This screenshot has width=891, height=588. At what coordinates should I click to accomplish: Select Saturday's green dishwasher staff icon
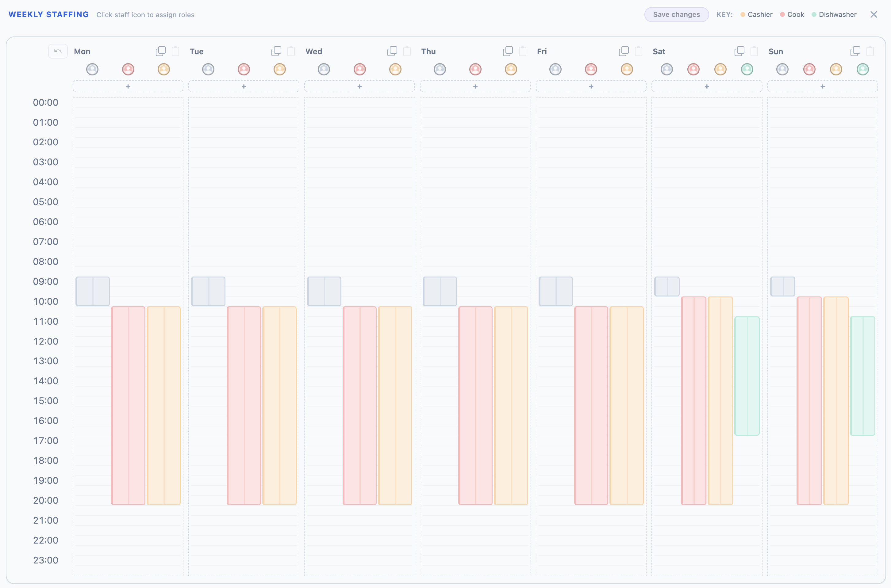[747, 69]
